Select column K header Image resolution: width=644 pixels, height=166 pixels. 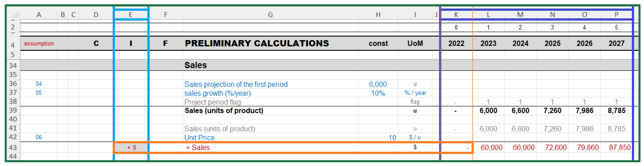pos(456,15)
